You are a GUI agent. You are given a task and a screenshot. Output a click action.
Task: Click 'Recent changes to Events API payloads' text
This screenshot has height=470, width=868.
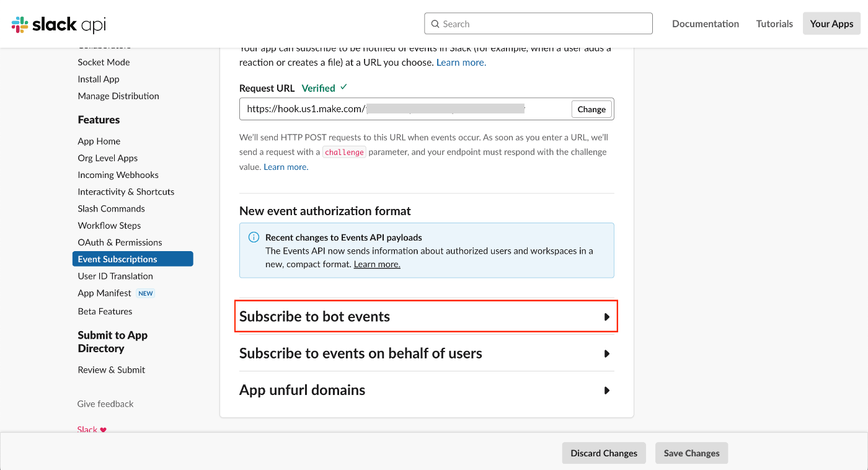click(343, 237)
